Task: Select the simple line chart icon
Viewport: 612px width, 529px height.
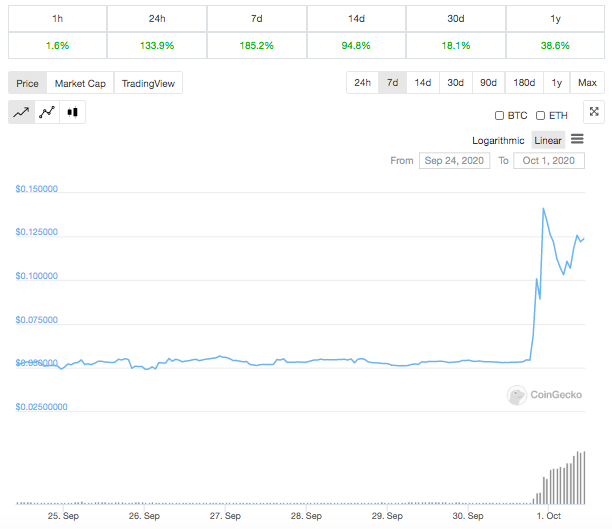Action: point(21,112)
